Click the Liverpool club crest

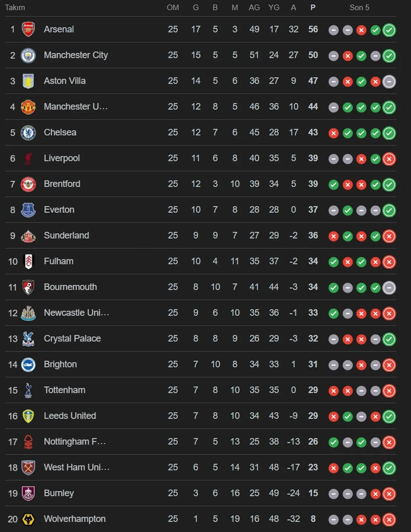(28, 158)
